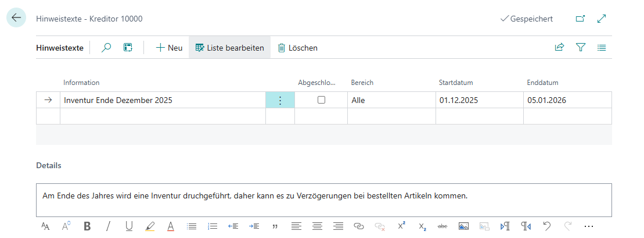Create a new entry with Neu
Image resolution: width=644 pixels, height=238 pixels.
169,48
